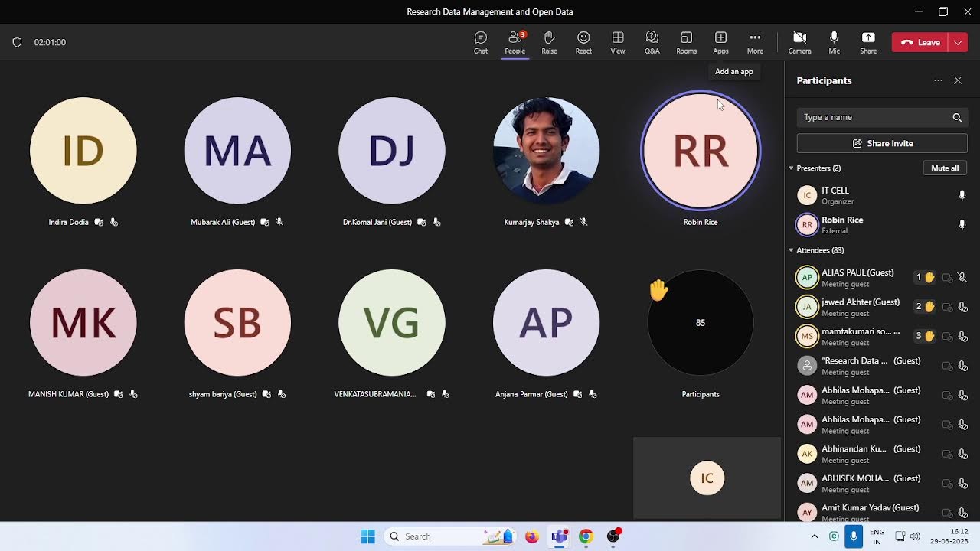The image size is (980, 551).
Task: Open the React emoji menu
Action: coord(583,42)
